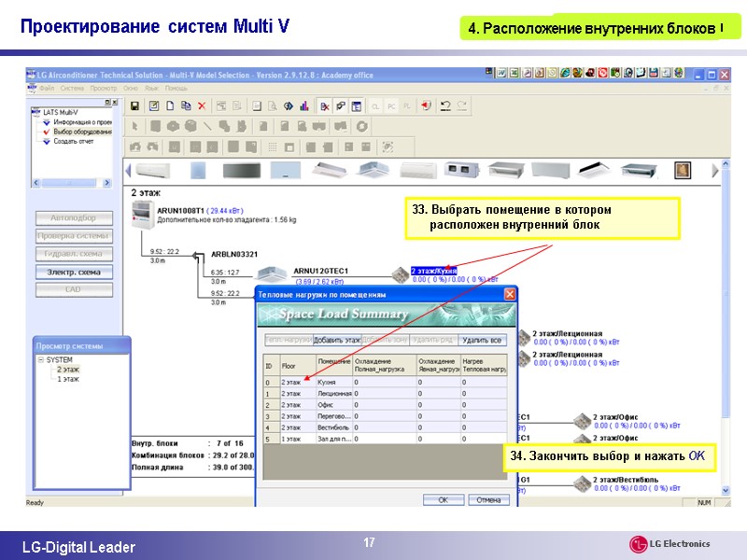Click the '2 этаж/Вестибюль' room label
The height and width of the screenshot is (560, 747).
(626, 480)
